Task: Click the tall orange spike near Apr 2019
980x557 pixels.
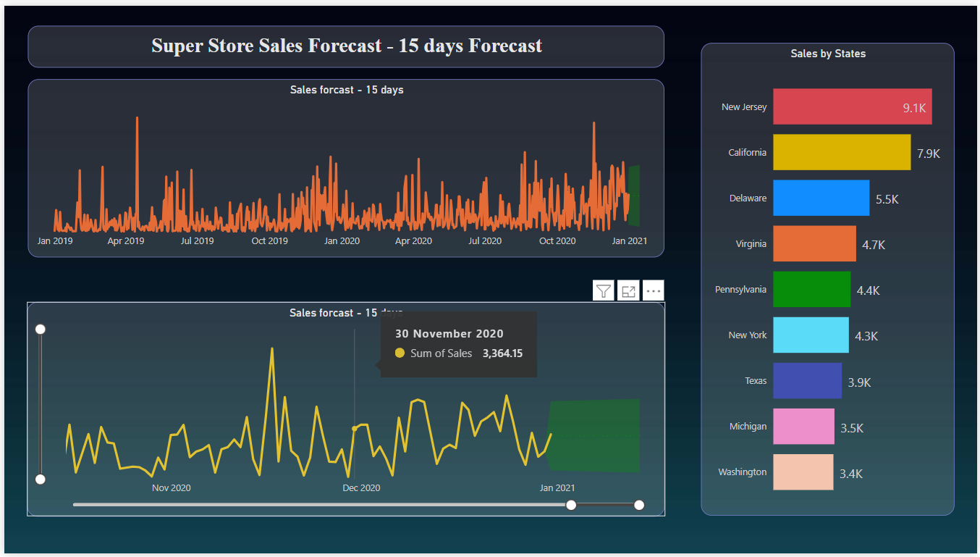Action: (138, 145)
